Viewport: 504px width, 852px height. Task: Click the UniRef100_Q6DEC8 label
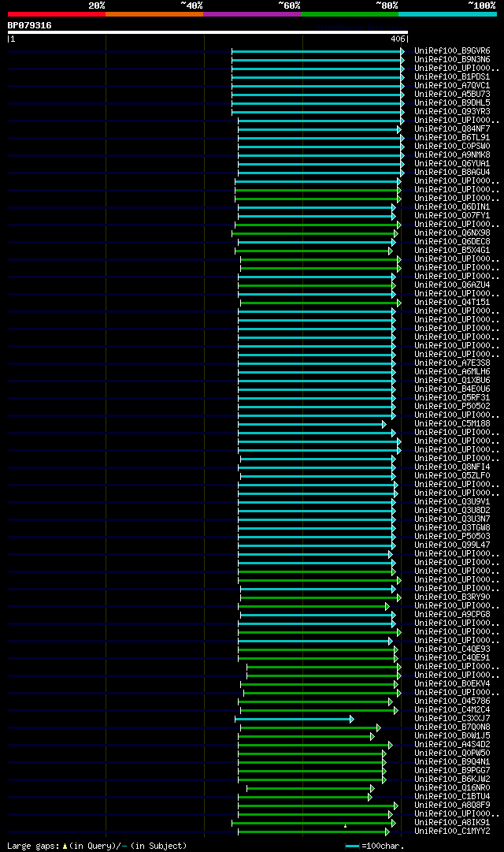pyautogui.click(x=452, y=242)
